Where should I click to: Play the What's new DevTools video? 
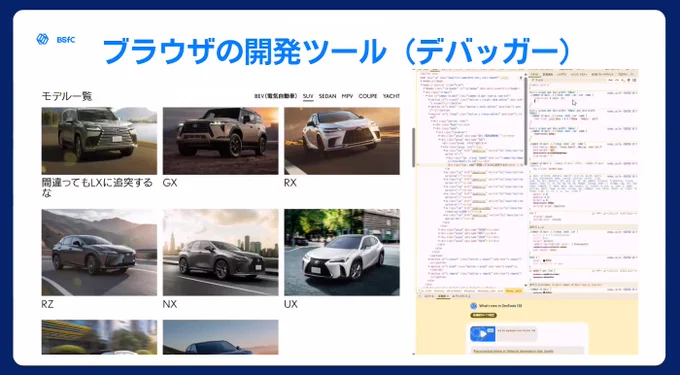[x=483, y=334]
